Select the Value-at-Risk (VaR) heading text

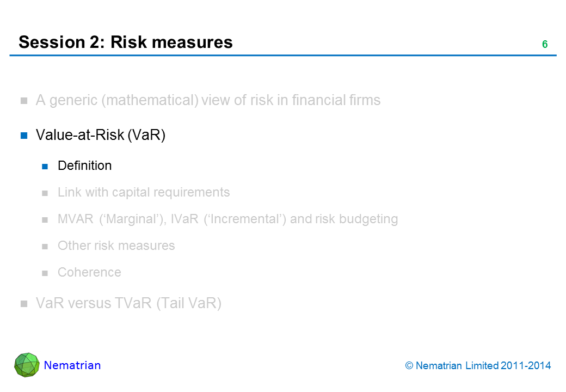100,135
